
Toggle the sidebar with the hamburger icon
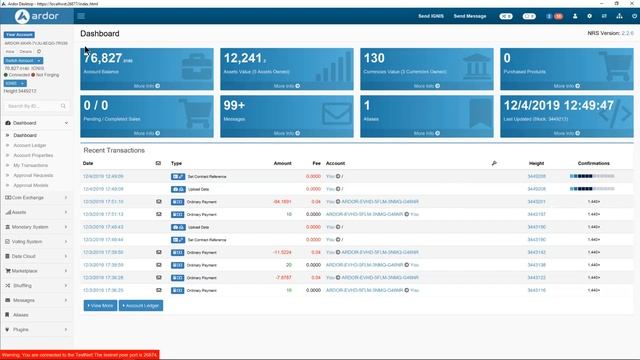pyautogui.click(x=81, y=16)
